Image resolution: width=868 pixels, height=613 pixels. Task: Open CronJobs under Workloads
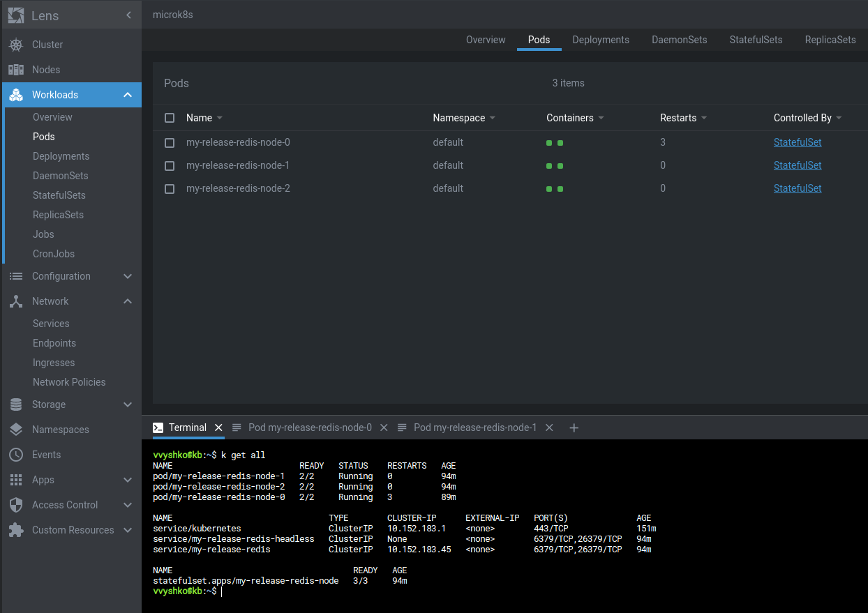pyautogui.click(x=54, y=254)
